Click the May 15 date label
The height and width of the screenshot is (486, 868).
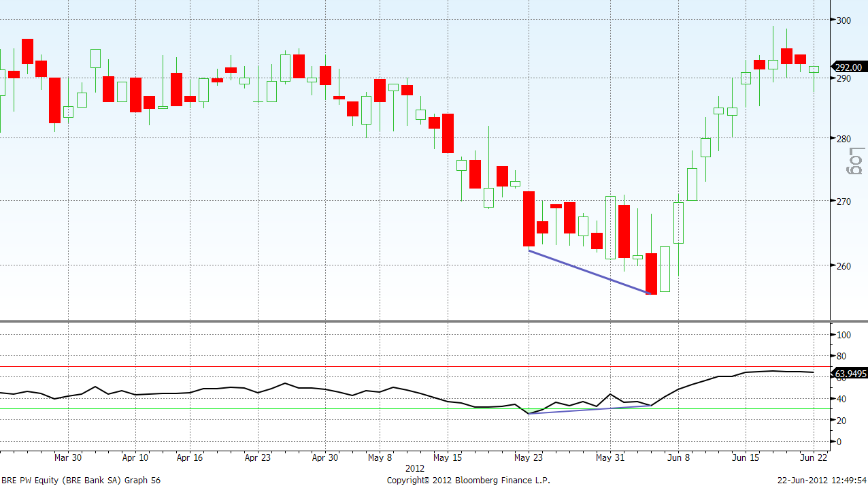click(447, 457)
